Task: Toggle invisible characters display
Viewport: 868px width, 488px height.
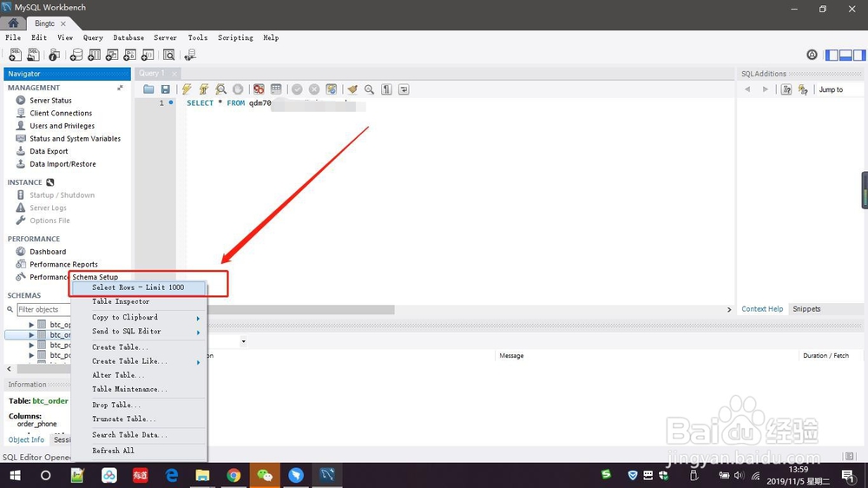Action: pyautogui.click(x=386, y=89)
